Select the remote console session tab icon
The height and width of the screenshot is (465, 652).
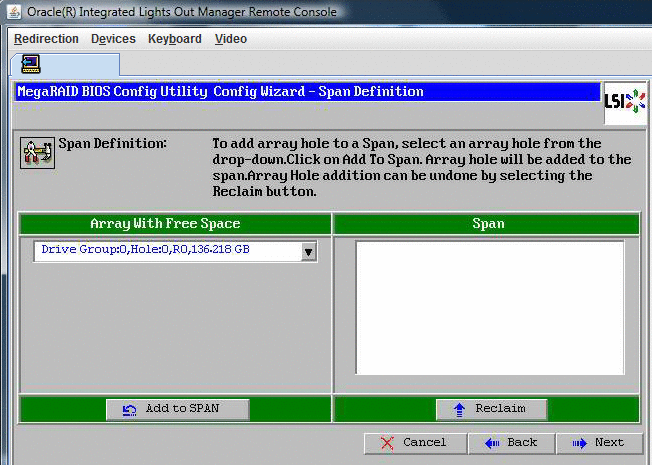[x=31, y=64]
